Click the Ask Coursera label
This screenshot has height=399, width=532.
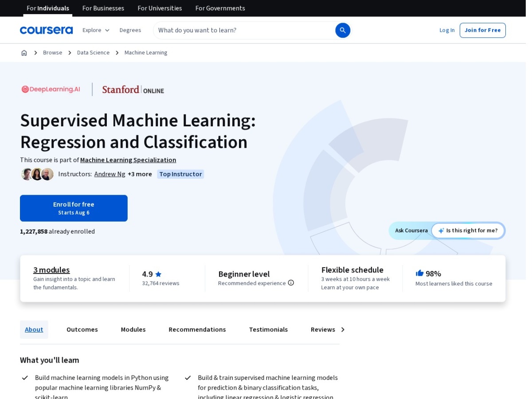click(411, 231)
